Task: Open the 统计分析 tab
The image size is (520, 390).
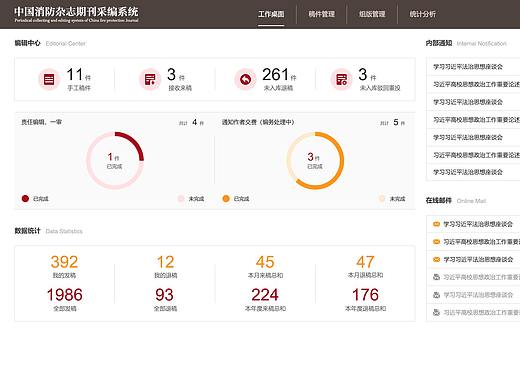Action: 422,14
